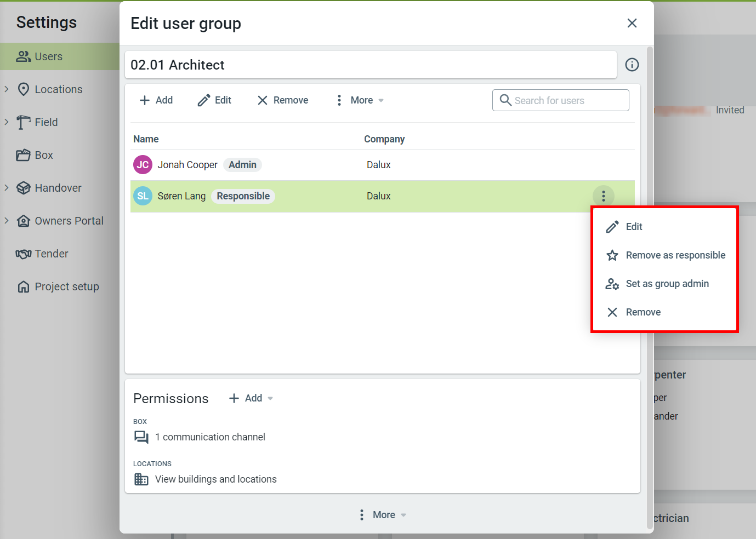Screen dimensions: 756x539
Task: Click the Add user button
Action: [156, 100]
